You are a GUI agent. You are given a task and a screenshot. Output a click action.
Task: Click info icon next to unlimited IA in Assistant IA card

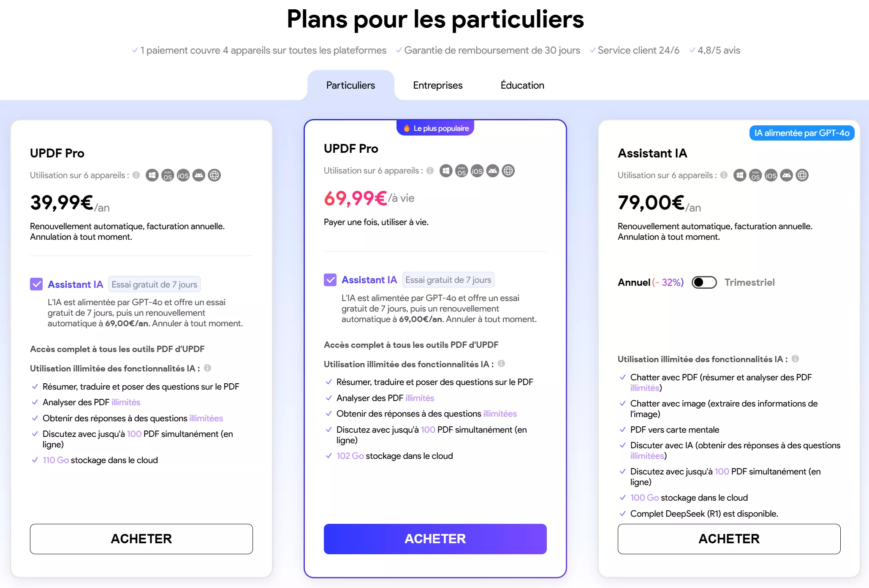[795, 359]
